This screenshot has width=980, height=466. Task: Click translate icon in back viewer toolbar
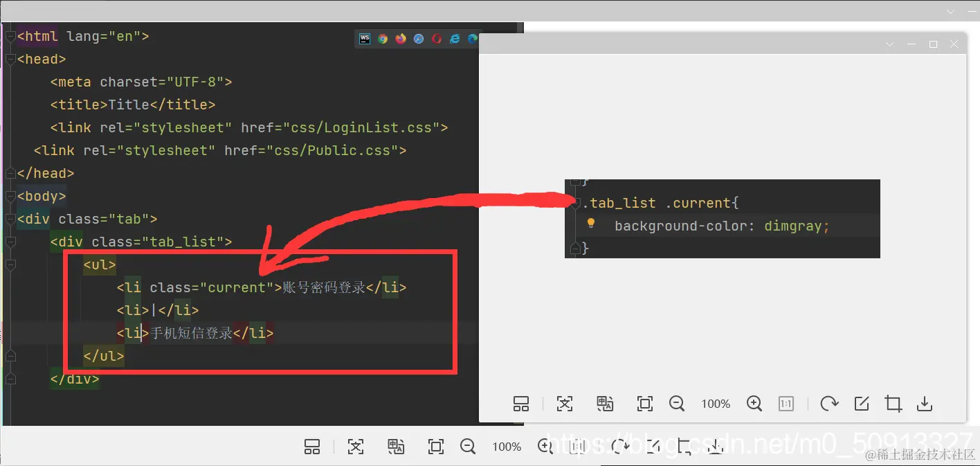(397, 447)
